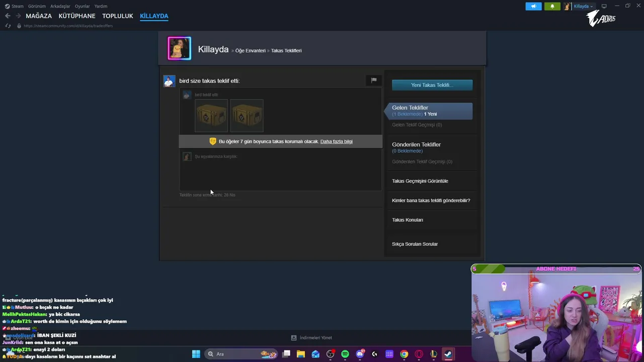
Task: Open OBS Studio from the taskbar
Action: [331, 354]
